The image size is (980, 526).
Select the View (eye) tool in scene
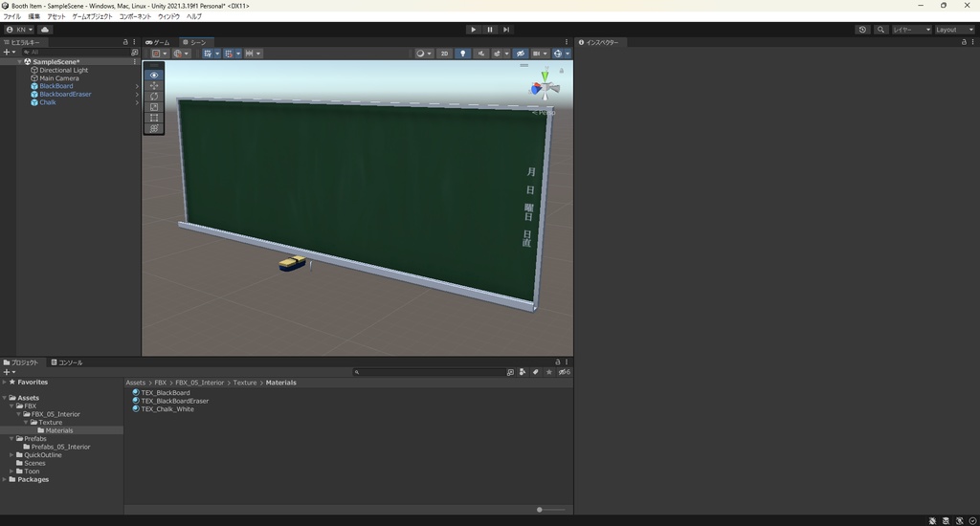pyautogui.click(x=154, y=75)
